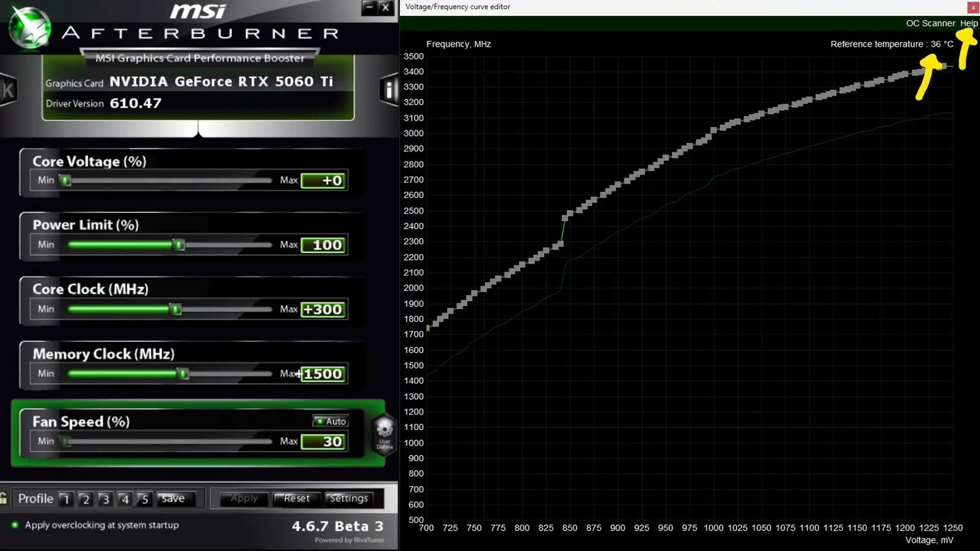The image size is (980, 551).
Task: Click the Core Voltage slider handle
Action: click(x=65, y=180)
